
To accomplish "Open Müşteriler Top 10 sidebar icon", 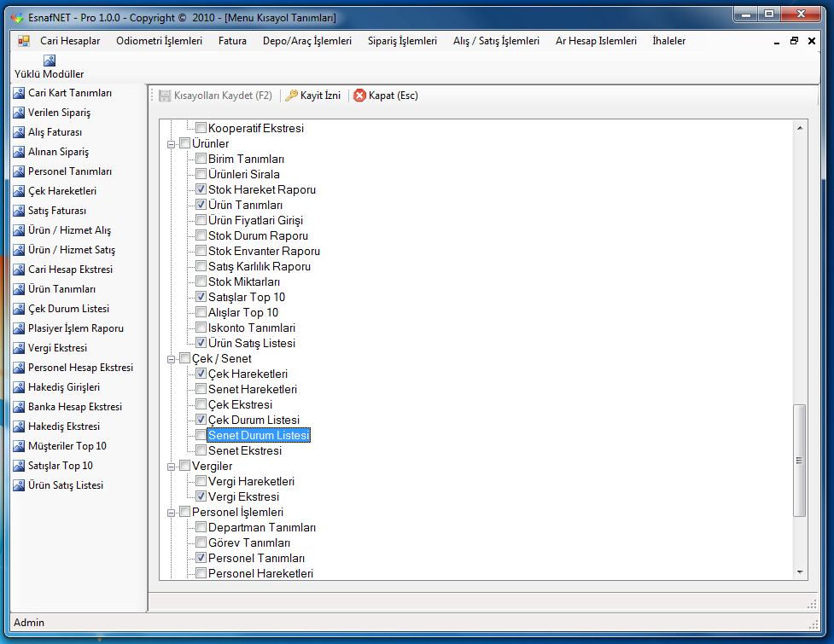I will 19,447.
